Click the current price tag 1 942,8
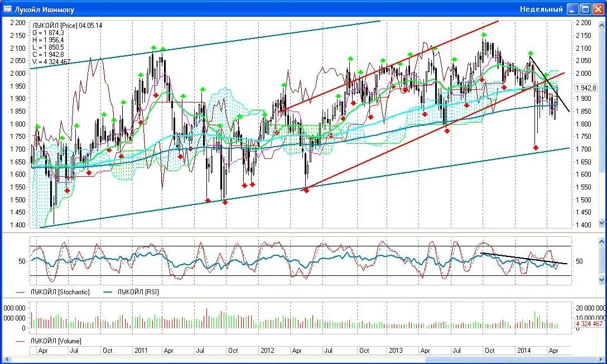The height and width of the screenshot is (364, 607). [586, 88]
